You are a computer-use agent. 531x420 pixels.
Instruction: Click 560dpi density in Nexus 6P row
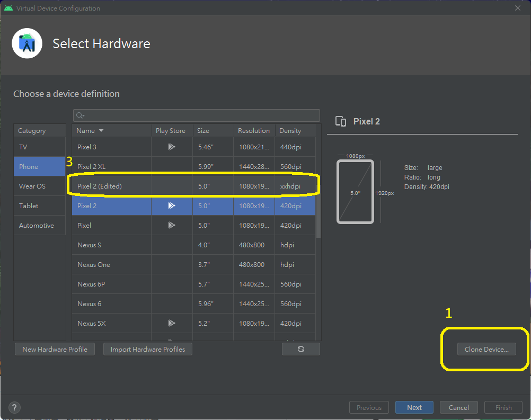[295, 284]
